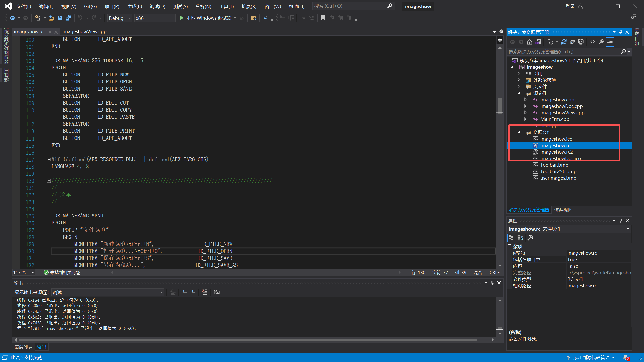The image size is (644, 362).
Task: Toggle word wrap in the Output panel
Action: (217, 292)
